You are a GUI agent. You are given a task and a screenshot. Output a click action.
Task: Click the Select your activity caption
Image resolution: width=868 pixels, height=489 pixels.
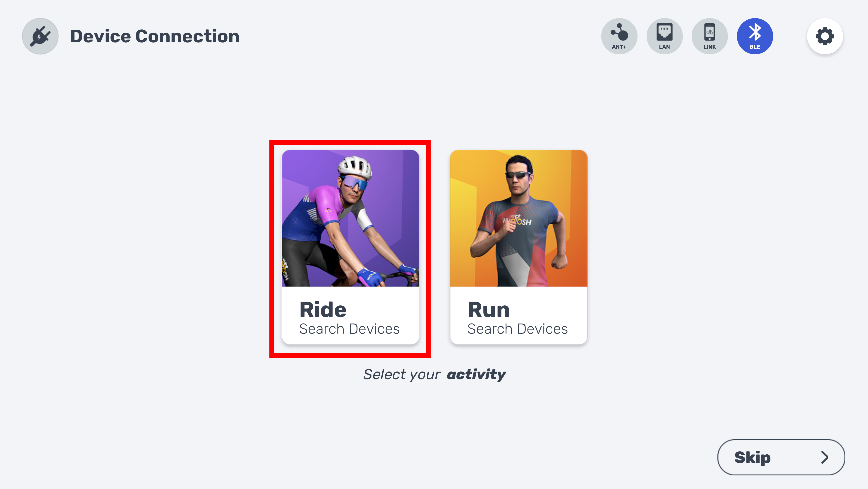click(434, 374)
